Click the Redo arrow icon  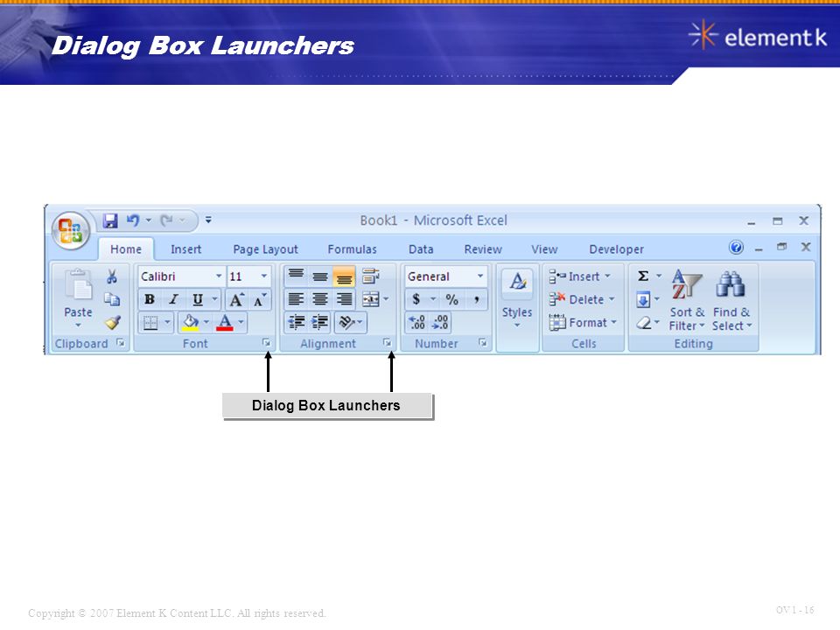[x=166, y=220]
